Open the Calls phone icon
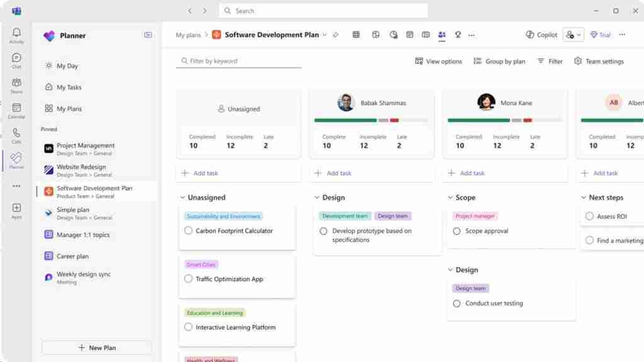The height and width of the screenshot is (362, 644). click(x=16, y=136)
